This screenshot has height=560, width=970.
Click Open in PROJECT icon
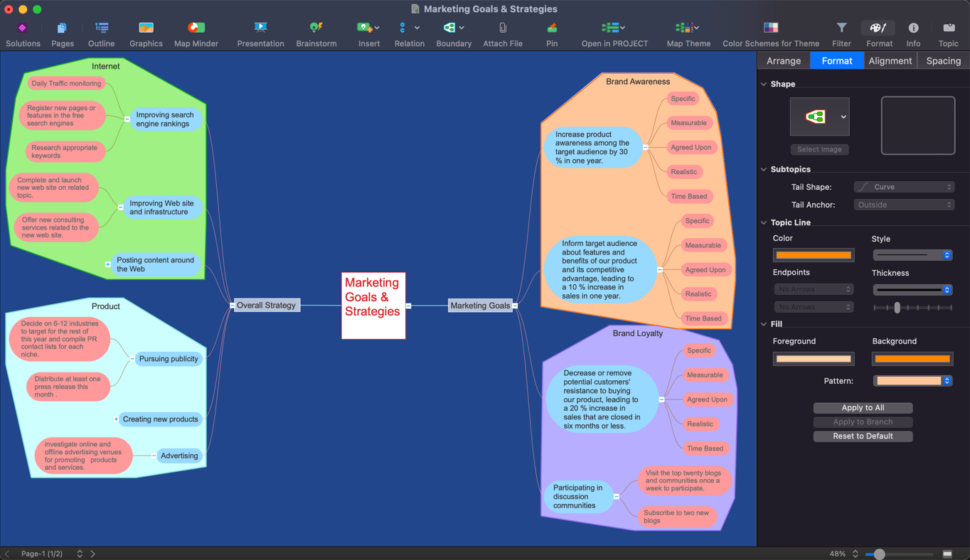610,28
